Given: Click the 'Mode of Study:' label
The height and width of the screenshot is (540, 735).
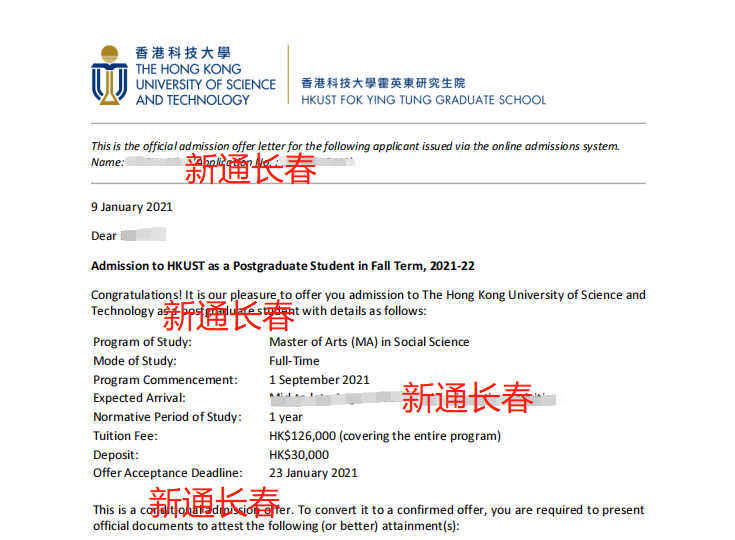Looking at the screenshot, I should [x=135, y=361].
